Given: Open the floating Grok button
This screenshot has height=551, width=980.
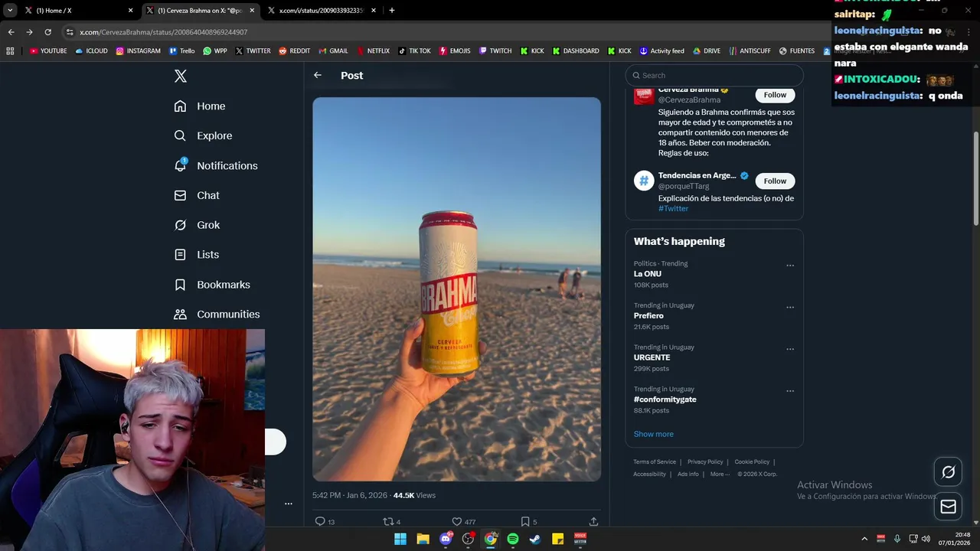Looking at the screenshot, I should (948, 472).
